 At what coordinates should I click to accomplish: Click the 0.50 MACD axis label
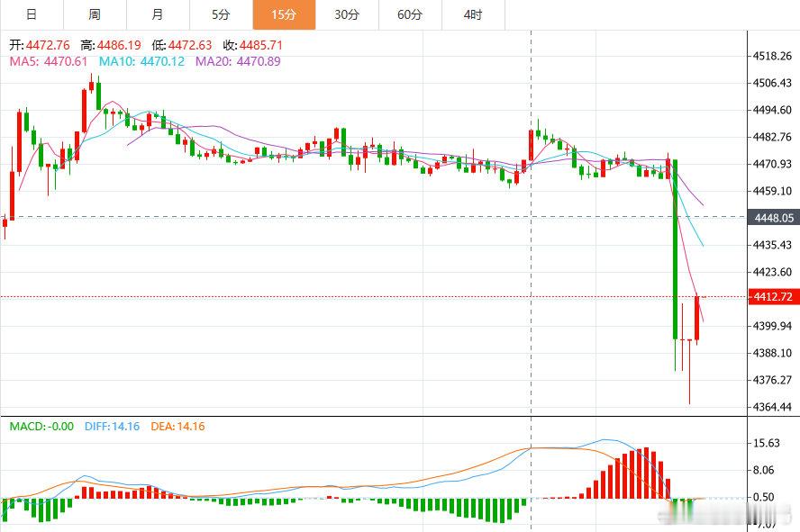point(764,498)
